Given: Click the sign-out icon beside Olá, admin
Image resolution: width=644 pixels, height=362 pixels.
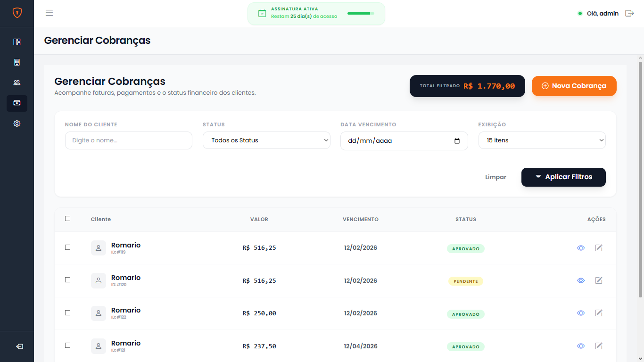Looking at the screenshot, I should [629, 13].
